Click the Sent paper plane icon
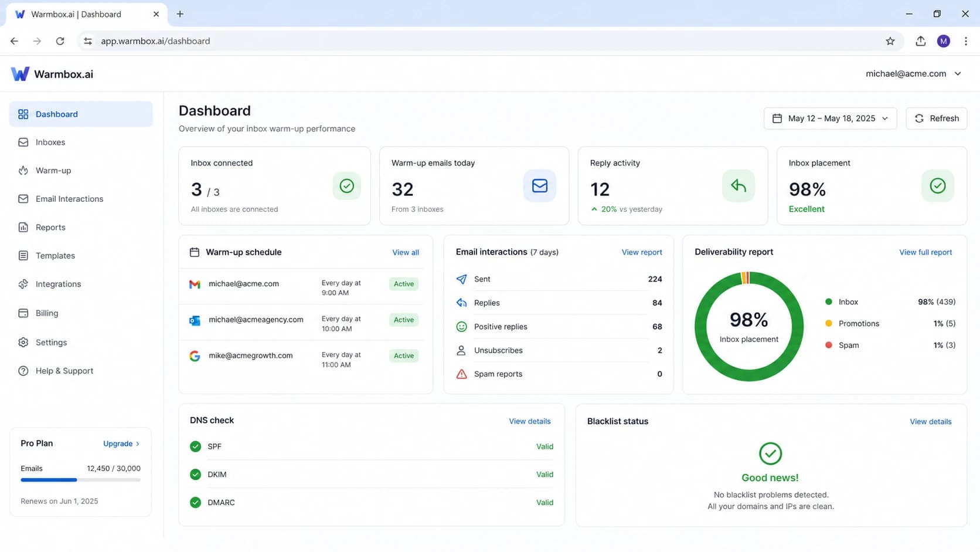Screen dimensions: 980x552 [462, 279]
